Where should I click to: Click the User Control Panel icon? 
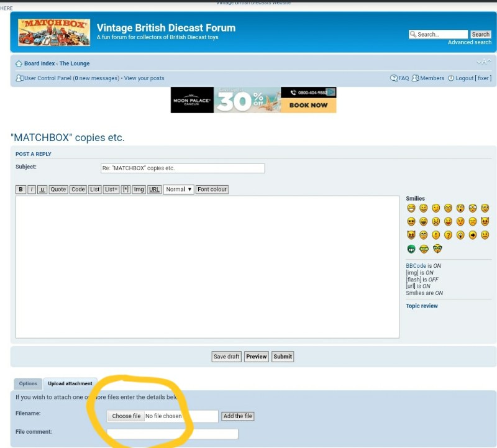point(19,78)
